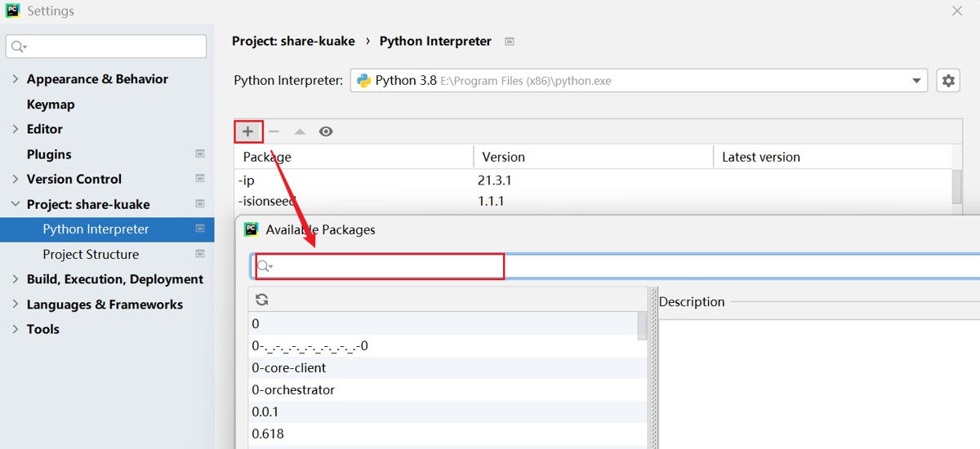Open interpreter settings gear menu
The height and width of the screenshot is (449, 980).
coord(948,81)
